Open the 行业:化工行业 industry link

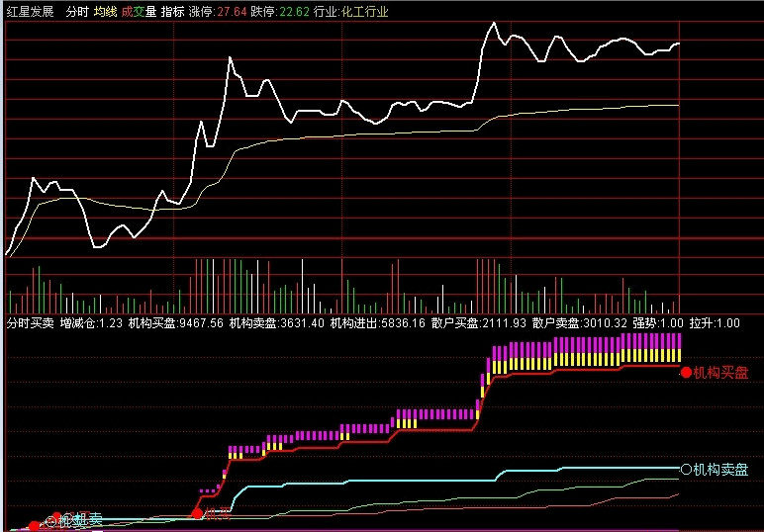(x=350, y=11)
